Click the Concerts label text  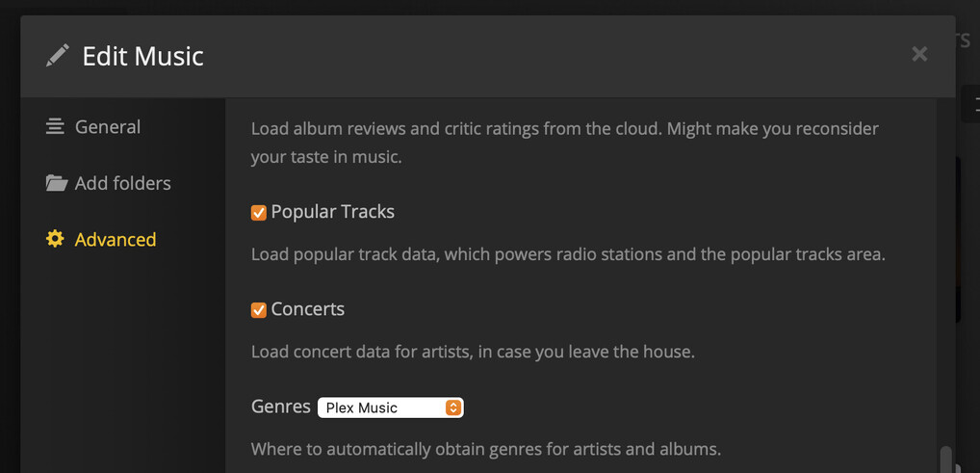pyautogui.click(x=307, y=309)
